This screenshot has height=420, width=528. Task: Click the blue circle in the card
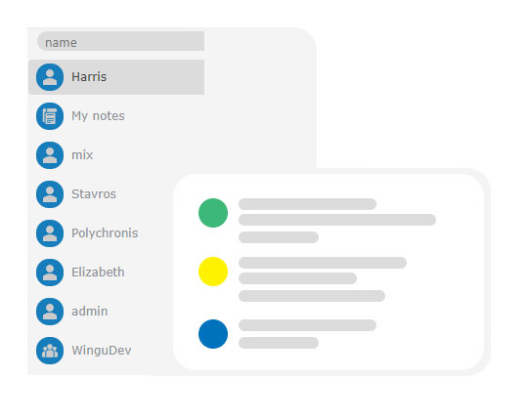click(x=213, y=334)
